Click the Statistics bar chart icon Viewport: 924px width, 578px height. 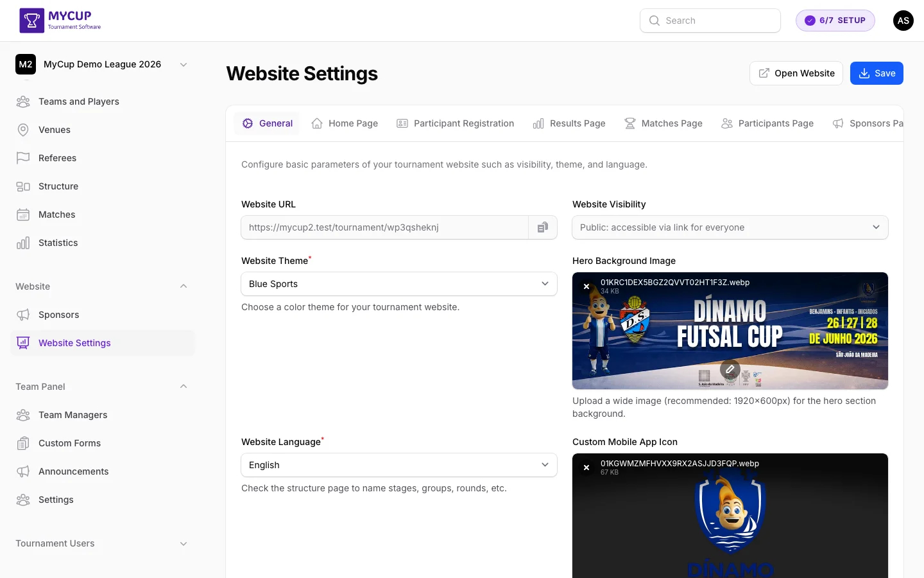pyautogui.click(x=23, y=243)
